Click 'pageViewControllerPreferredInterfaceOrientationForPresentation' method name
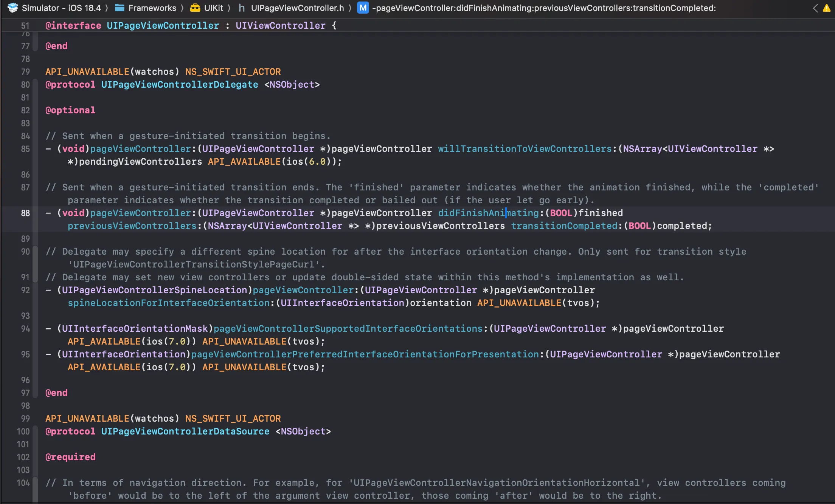Viewport: 835px width, 504px height. pos(365,354)
